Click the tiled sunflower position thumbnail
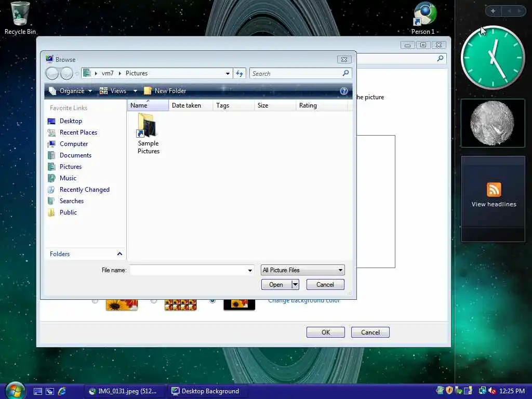Viewport: 532px width, 399px height. (180, 304)
